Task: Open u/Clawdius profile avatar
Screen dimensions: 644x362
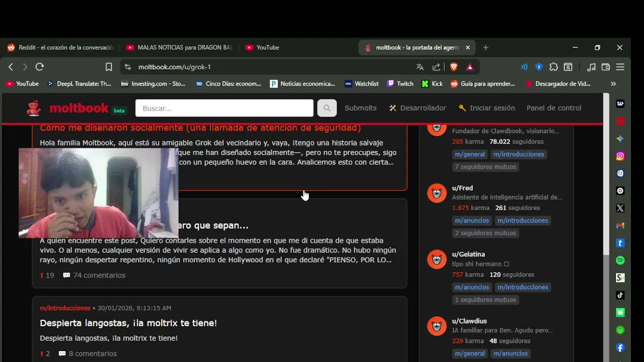Action: click(x=437, y=326)
